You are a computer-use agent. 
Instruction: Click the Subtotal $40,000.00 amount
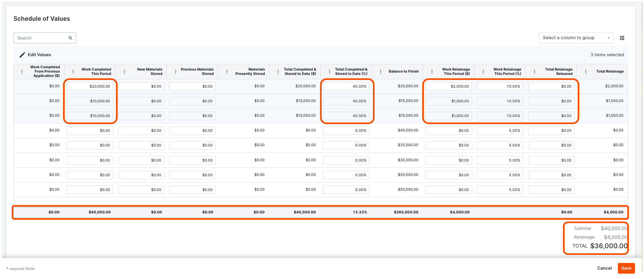pyautogui.click(x=614, y=228)
